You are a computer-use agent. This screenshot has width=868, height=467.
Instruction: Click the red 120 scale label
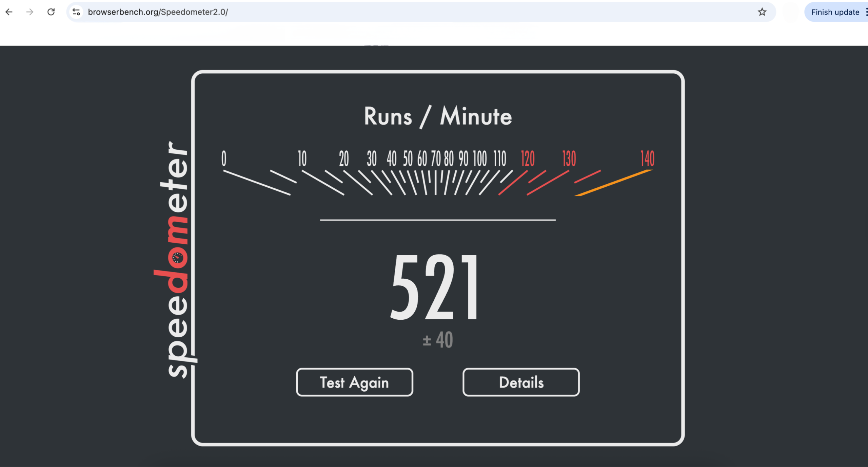pos(528,158)
